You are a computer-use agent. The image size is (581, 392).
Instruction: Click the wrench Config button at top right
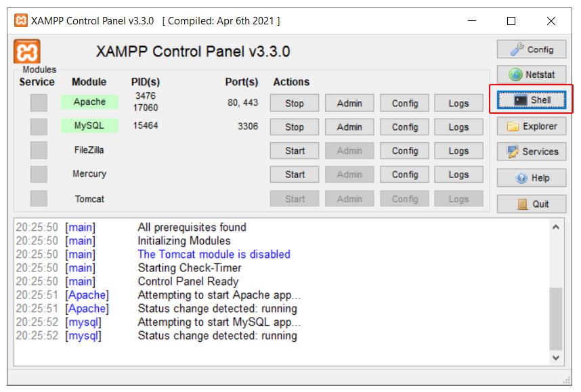pyautogui.click(x=532, y=49)
